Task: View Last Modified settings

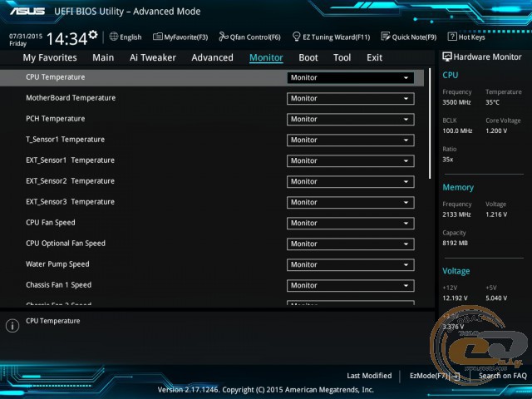Action: click(x=369, y=376)
